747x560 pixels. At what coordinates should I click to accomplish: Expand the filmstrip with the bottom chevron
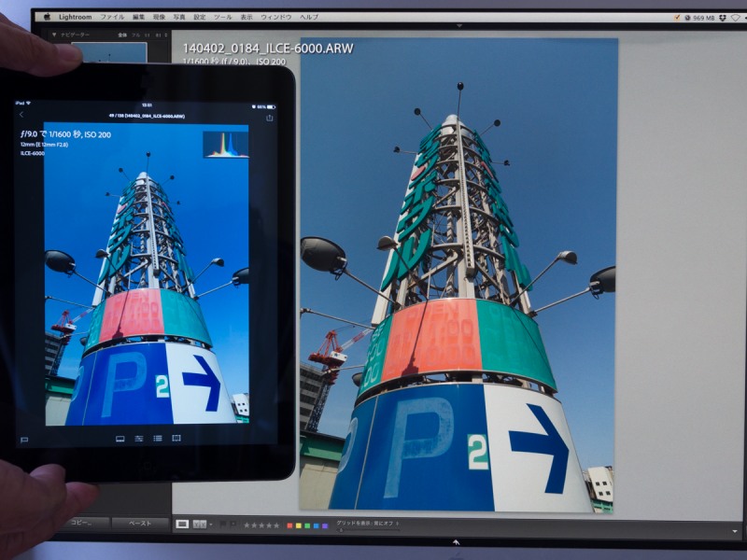click(x=456, y=541)
